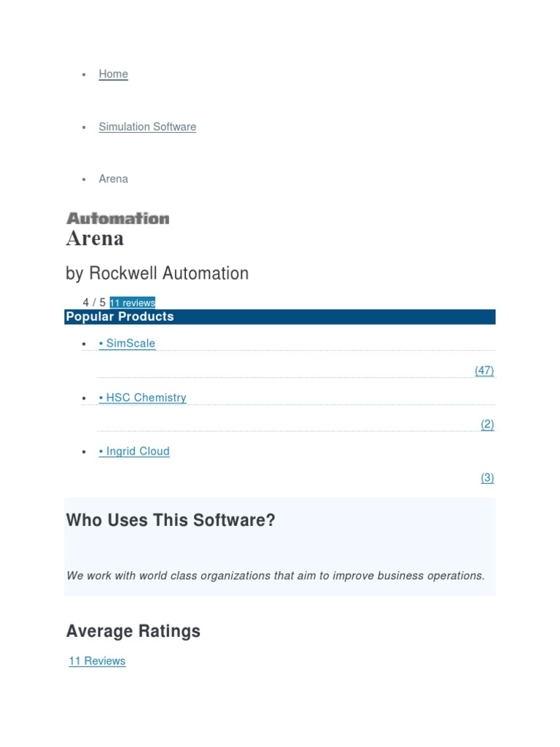Image resolution: width=560 pixels, height=747 pixels.
Task: Click the italic world class organizations description
Action: 276,576
